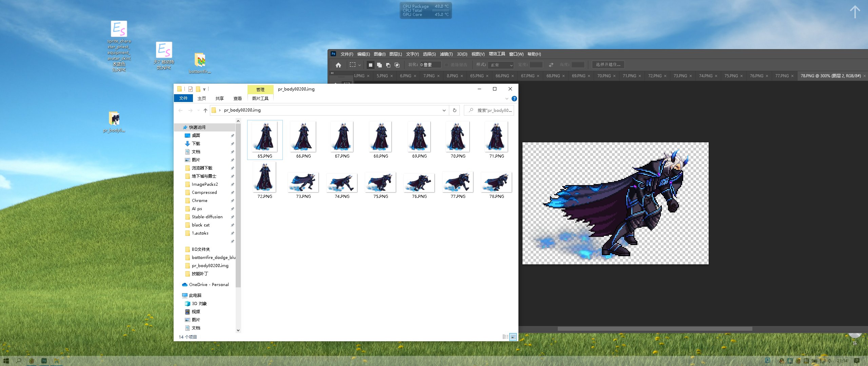Click the Photoshop icon on the taskbar
Screen dimensions: 868x366
44,361
